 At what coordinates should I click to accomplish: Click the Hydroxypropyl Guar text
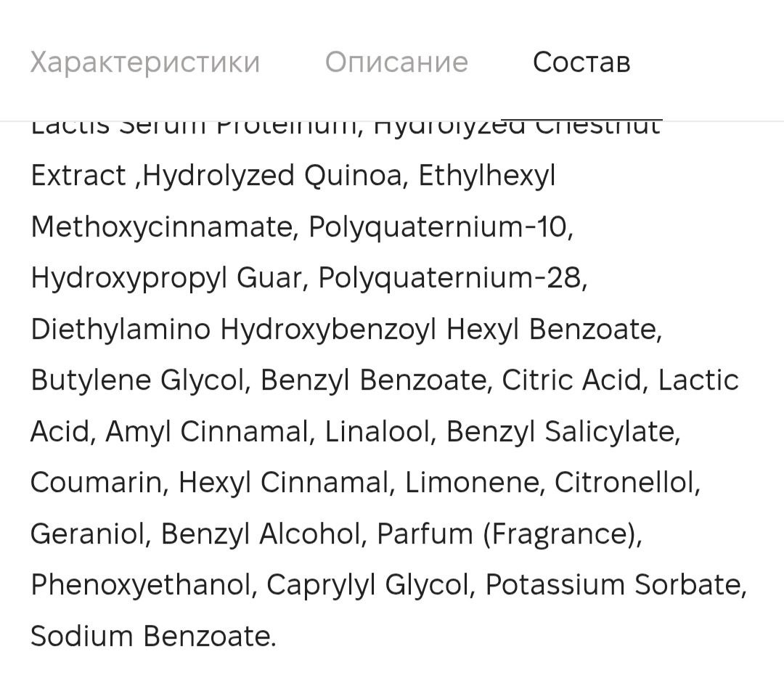point(167,278)
